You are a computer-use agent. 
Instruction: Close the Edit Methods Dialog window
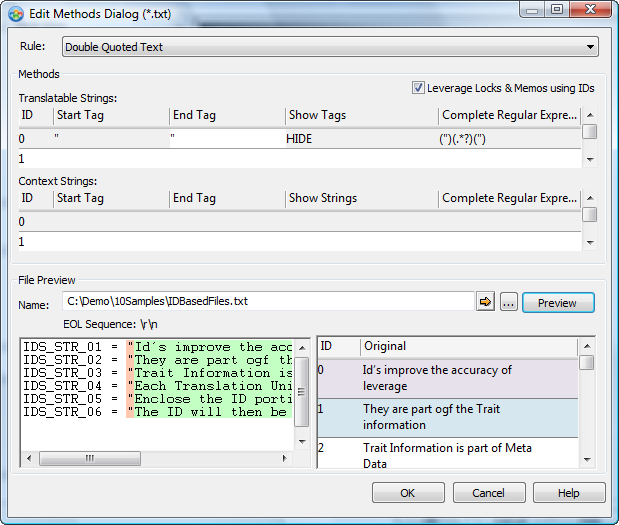[591, 9]
